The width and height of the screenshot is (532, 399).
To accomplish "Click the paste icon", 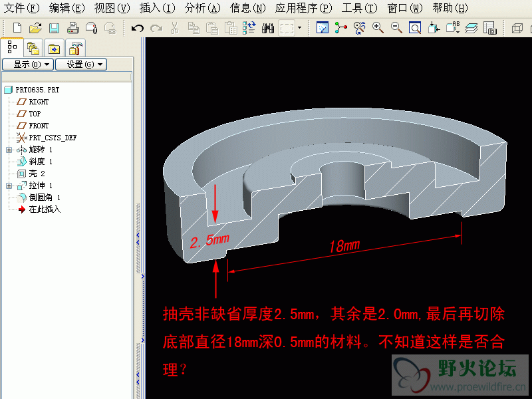I will coord(212,28).
